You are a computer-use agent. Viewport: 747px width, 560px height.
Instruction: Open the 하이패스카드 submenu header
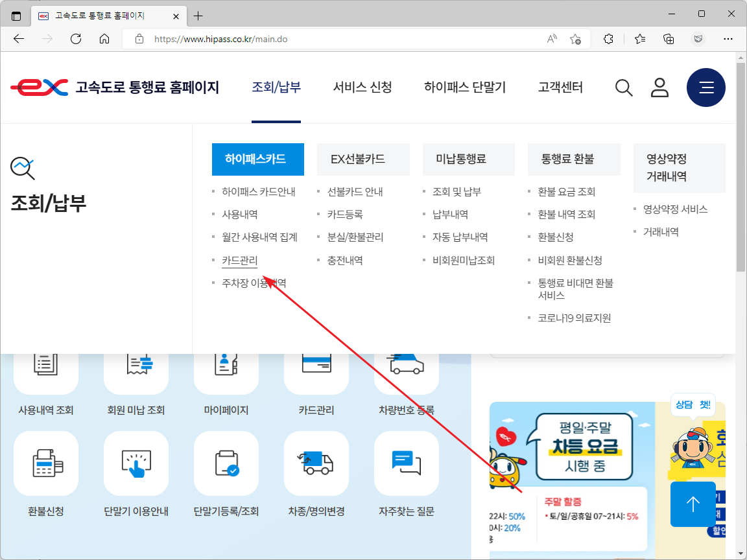tap(257, 159)
